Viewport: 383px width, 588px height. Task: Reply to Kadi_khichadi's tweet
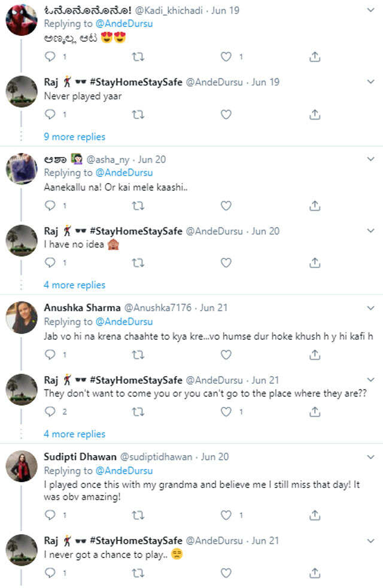pyautogui.click(x=50, y=57)
